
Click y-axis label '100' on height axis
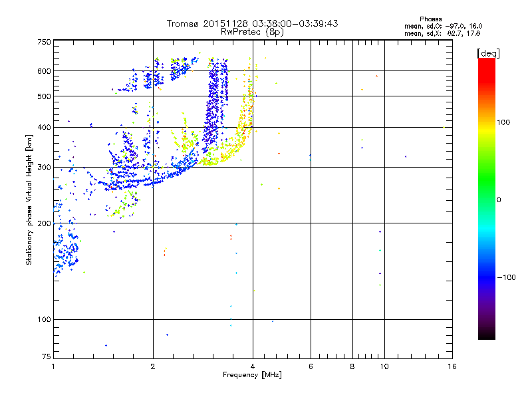click(44, 319)
